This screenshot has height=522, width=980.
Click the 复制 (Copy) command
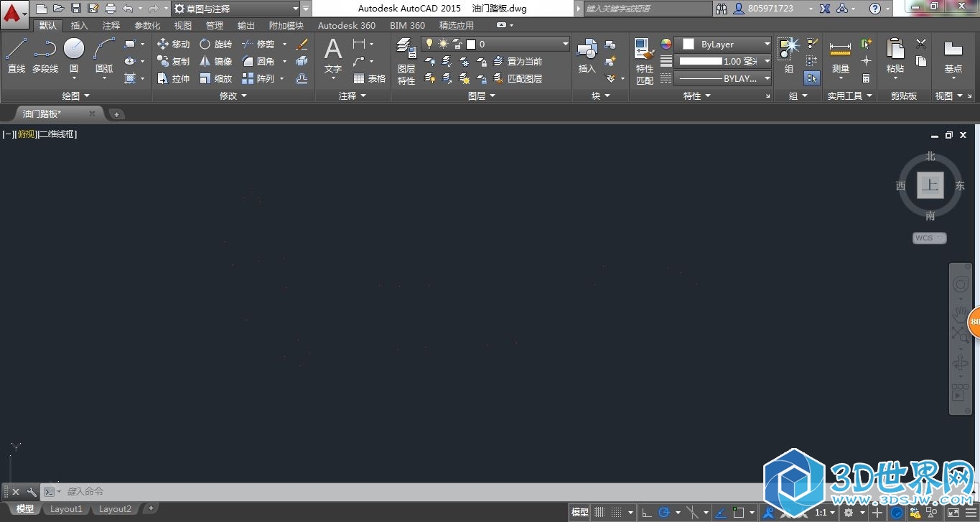[x=173, y=61]
